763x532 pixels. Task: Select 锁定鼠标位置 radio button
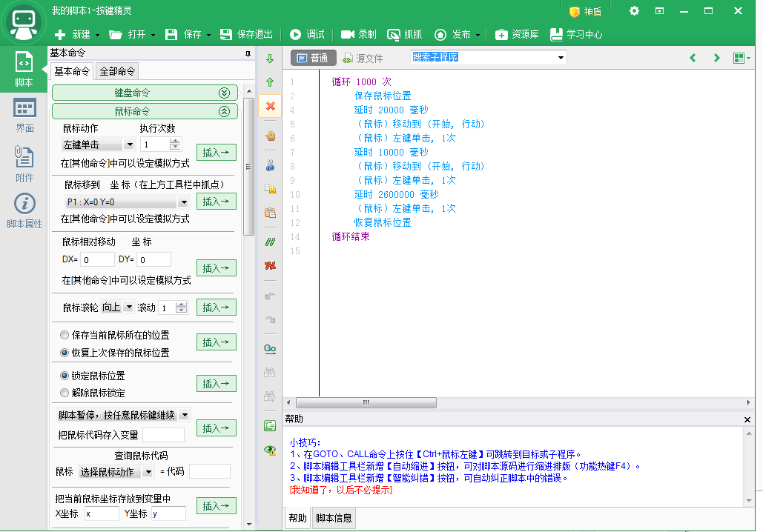[x=65, y=376]
